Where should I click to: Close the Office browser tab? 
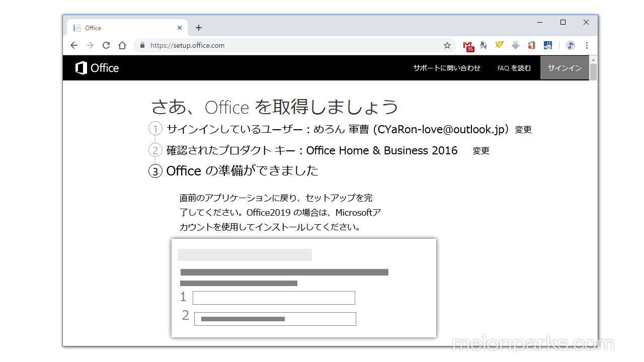pos(180,28)
